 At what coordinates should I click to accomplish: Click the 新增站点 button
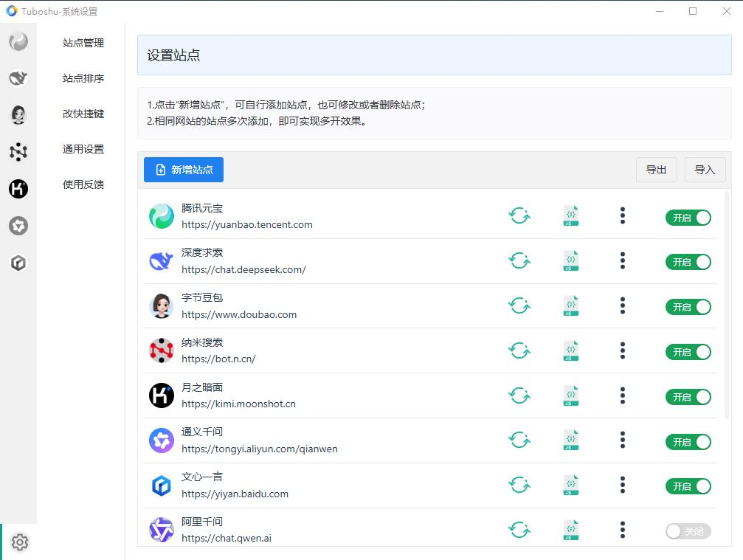click(x=184, y=170)
